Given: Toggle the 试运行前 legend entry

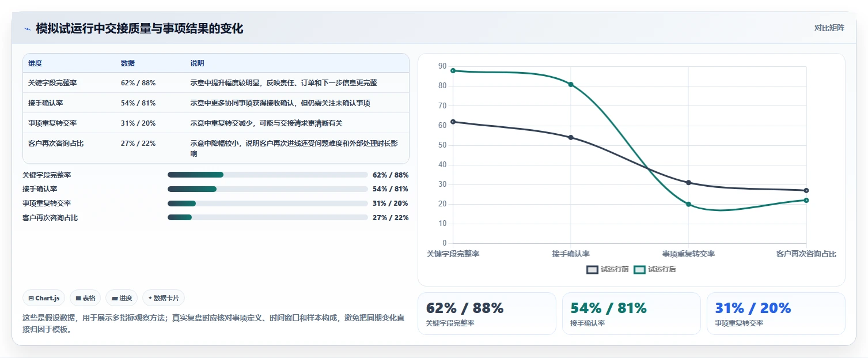Looking at the screenshot, I should 608,269.
